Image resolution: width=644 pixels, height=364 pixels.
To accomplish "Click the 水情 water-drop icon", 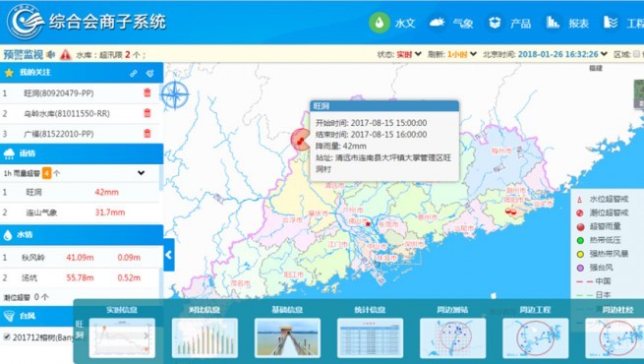I will (x=8, y=235).
